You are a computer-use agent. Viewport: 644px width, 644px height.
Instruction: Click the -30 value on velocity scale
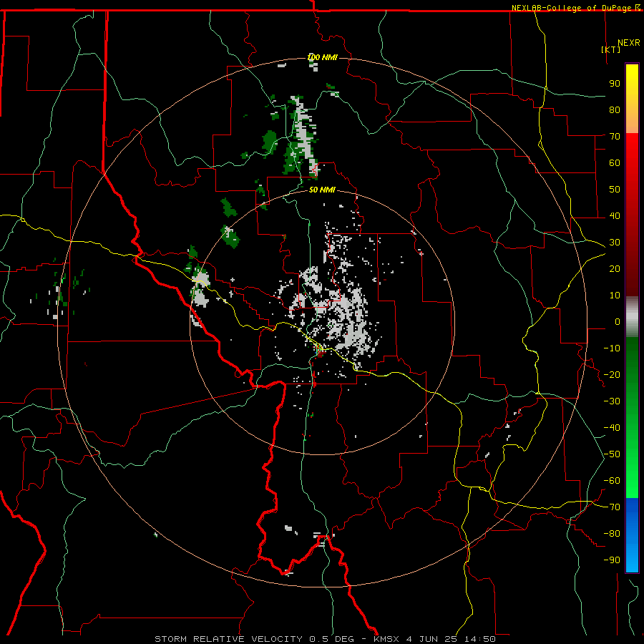(612, 401)
